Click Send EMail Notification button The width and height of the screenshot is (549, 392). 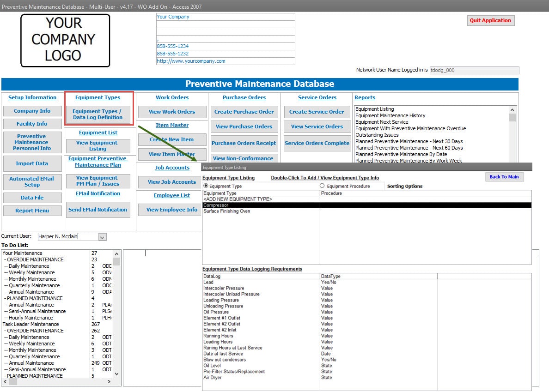click(98, 210)
